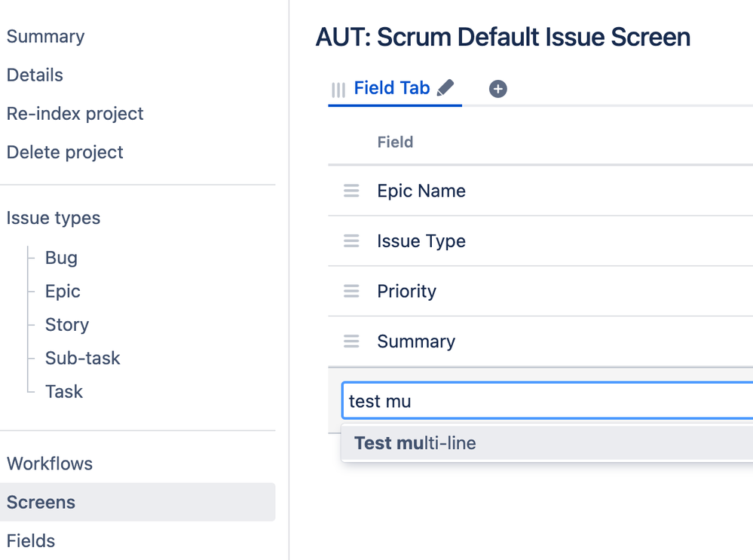The image size is (753, 560).
Task: Select the Test multi-line suggestion
Action: [415, 443]
